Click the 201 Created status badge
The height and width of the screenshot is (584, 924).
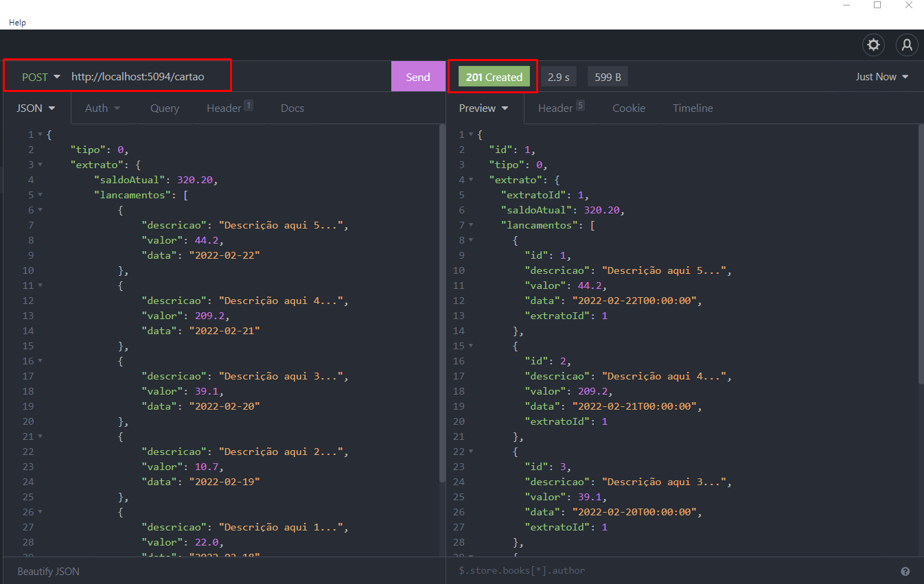pyautogui.click(x=494, y=77)
